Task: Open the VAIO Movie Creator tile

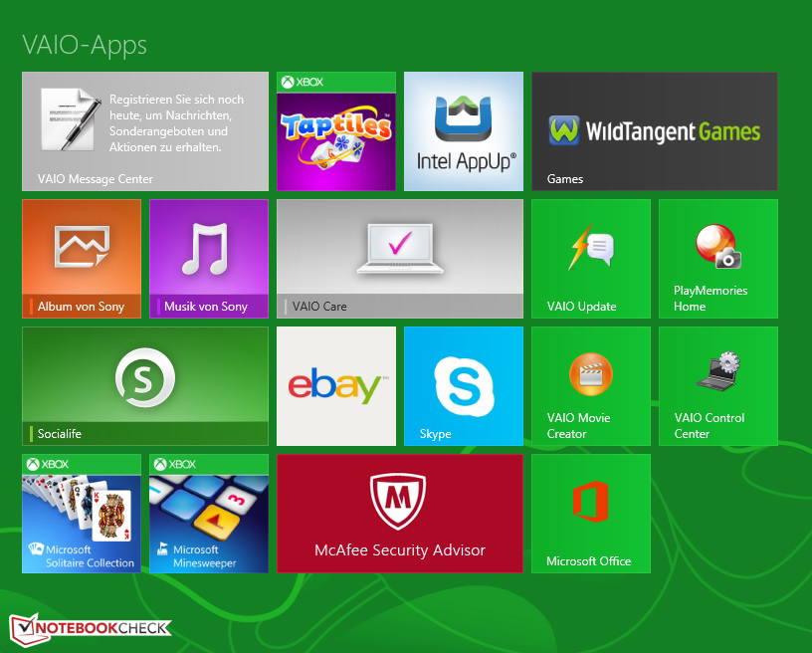Action: coord(591,386)
